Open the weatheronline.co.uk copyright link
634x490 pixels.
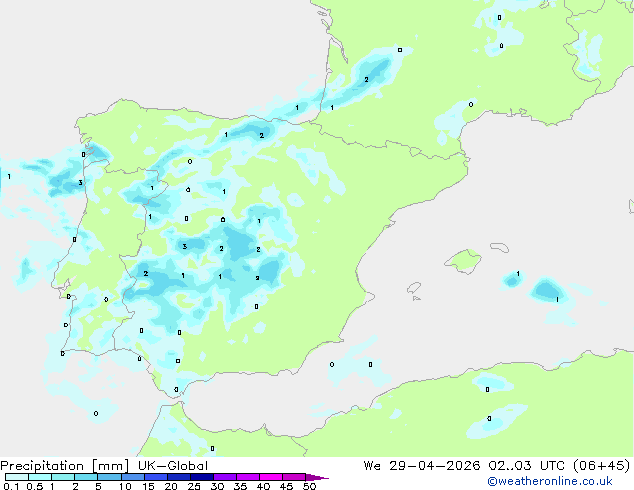click(550, 481)
